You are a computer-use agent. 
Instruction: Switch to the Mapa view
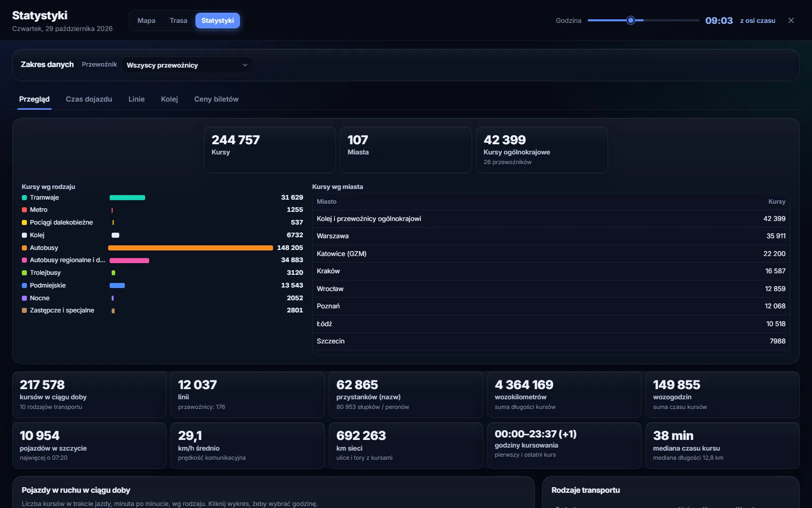146,20
